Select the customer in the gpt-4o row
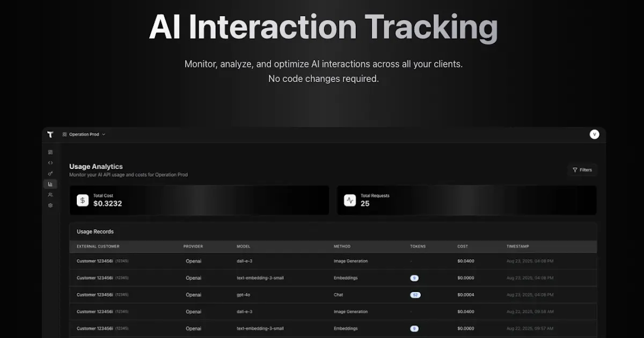The width and height of the screenshot is (644, 338). point(103,295)
